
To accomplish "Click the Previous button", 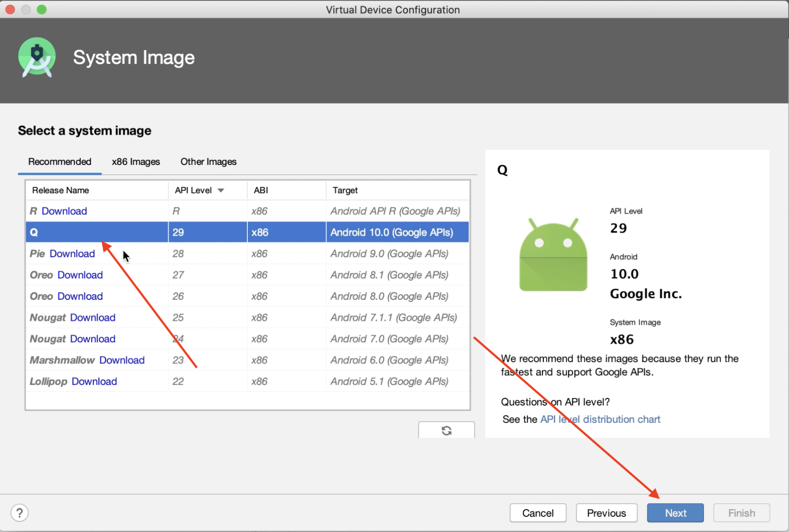I will (x=606, y=513).
